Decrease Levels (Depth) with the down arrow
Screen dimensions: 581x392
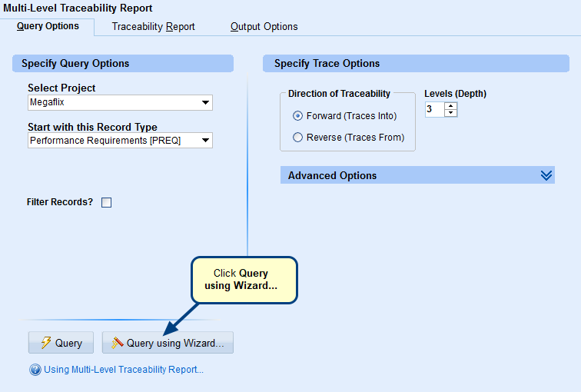451,114
